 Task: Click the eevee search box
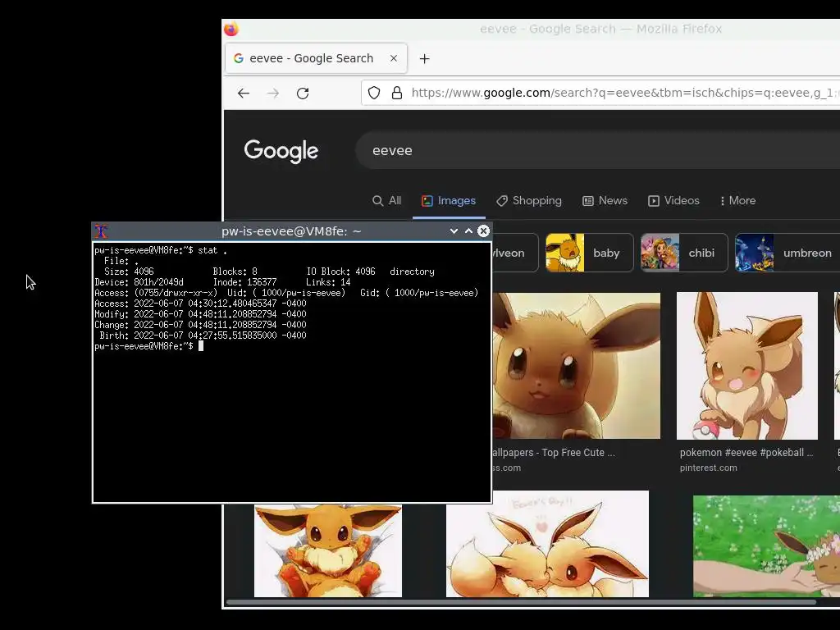597,151
